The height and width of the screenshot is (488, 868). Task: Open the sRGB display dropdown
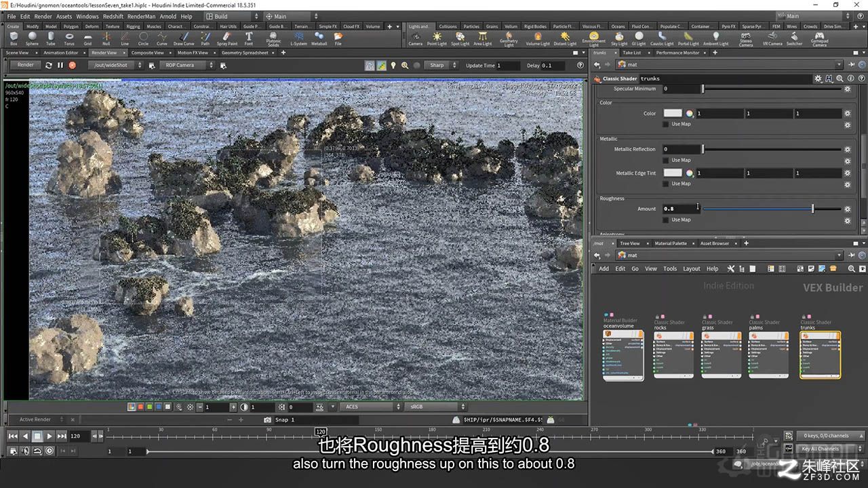tap(435, 407)
